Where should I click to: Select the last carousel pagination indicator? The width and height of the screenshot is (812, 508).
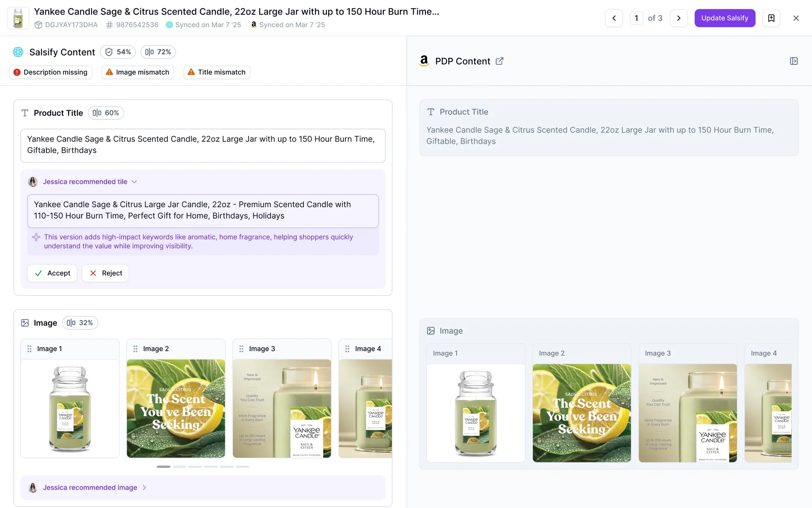[242, 467]
